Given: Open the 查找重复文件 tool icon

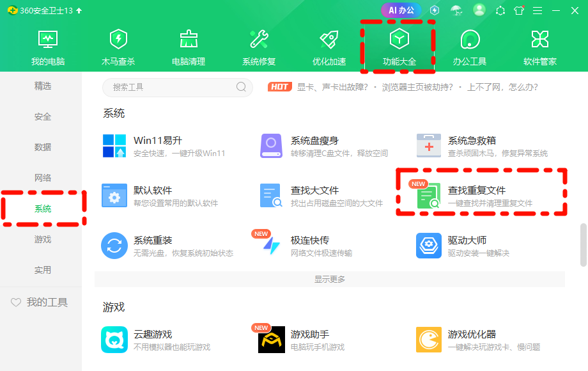Looking at the screenshot, I should (x=429, y=196).
